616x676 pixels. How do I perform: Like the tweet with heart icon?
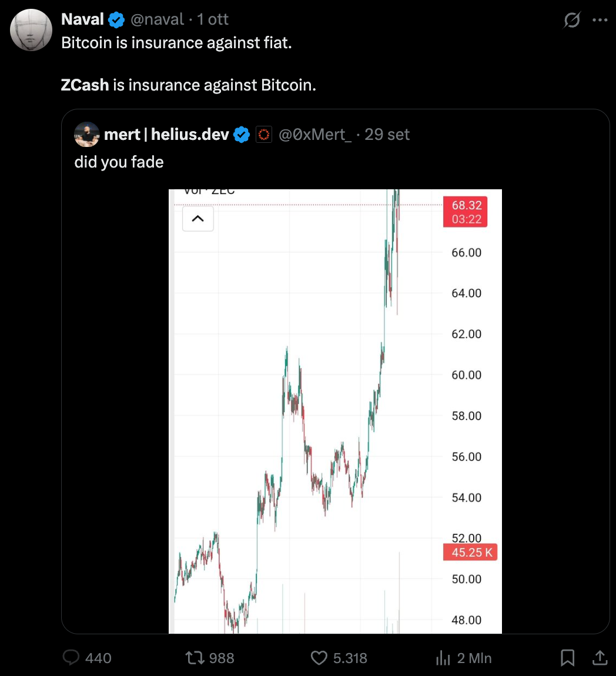pyautogui.click(x=319, y=658)
